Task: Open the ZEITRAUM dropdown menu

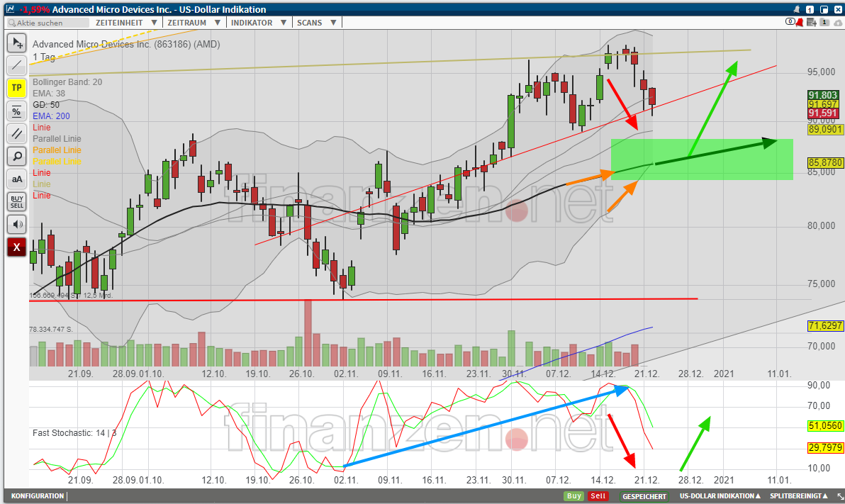Action: tap(194, 23)
